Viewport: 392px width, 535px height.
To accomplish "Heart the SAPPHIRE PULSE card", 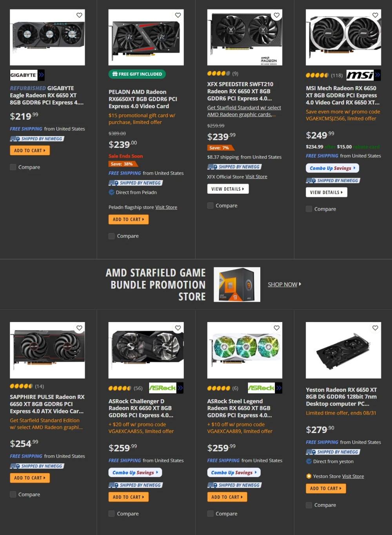I will pos(79,328).
